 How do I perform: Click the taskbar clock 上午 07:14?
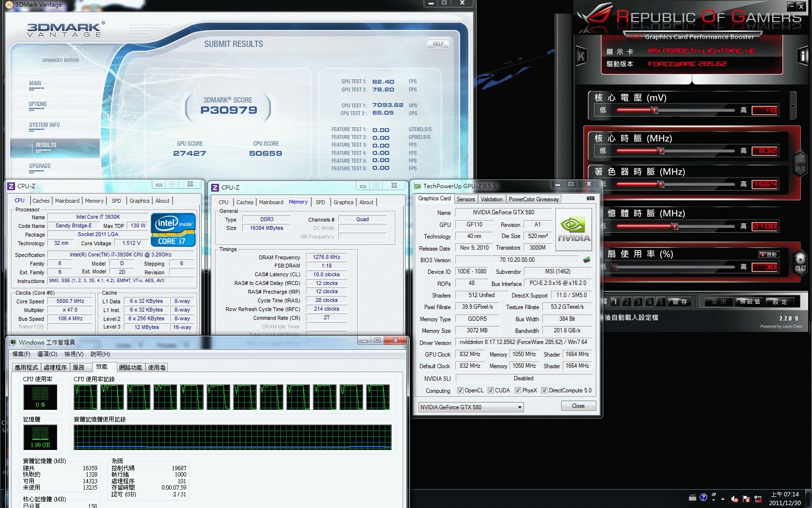[784, 494]
